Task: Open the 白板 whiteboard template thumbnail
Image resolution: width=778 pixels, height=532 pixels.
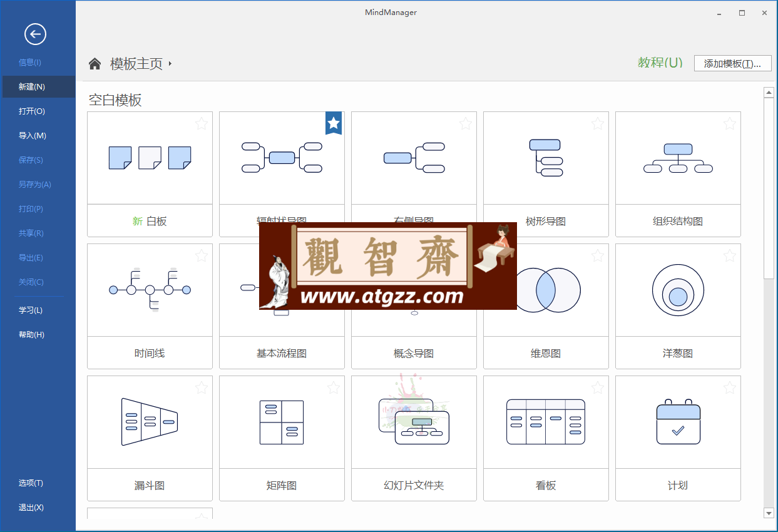Action: (150, 158)
